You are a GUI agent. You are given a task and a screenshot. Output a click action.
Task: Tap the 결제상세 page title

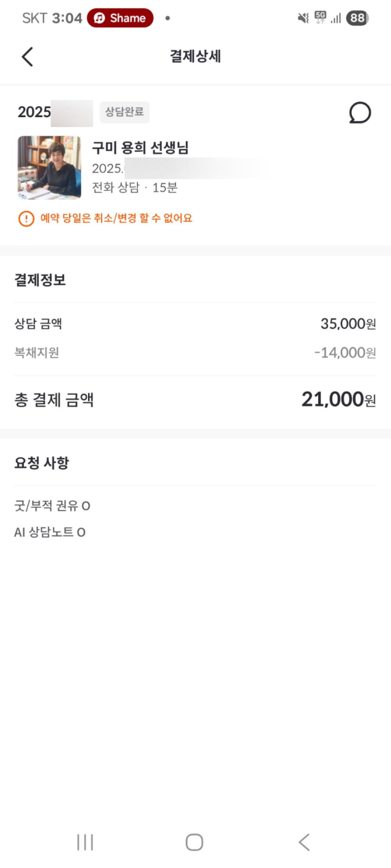tap(195, 56)
